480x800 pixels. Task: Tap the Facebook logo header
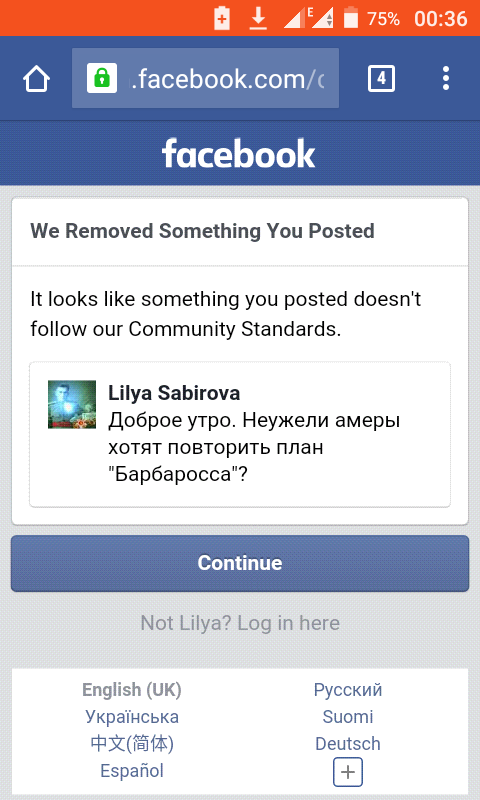239,153
